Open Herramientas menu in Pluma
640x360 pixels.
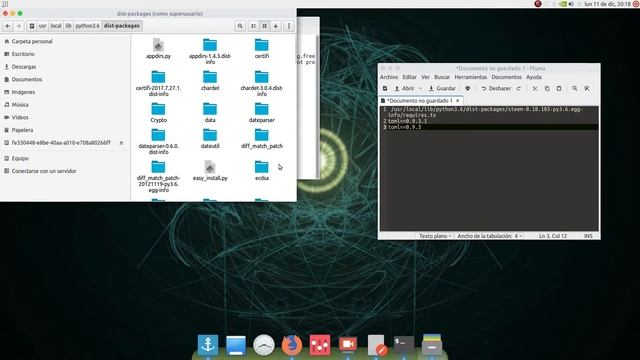tap(471, 77)
